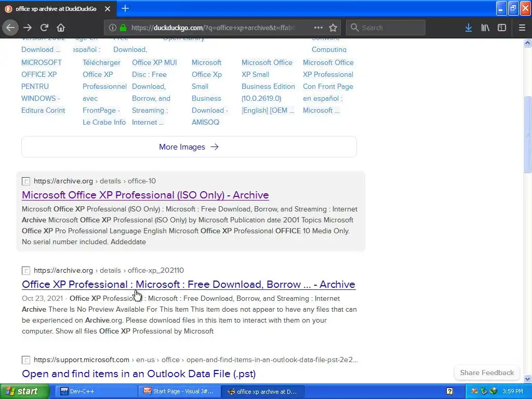View secure connection padlock details
This screenshot has width=532, height=399.
123,28
